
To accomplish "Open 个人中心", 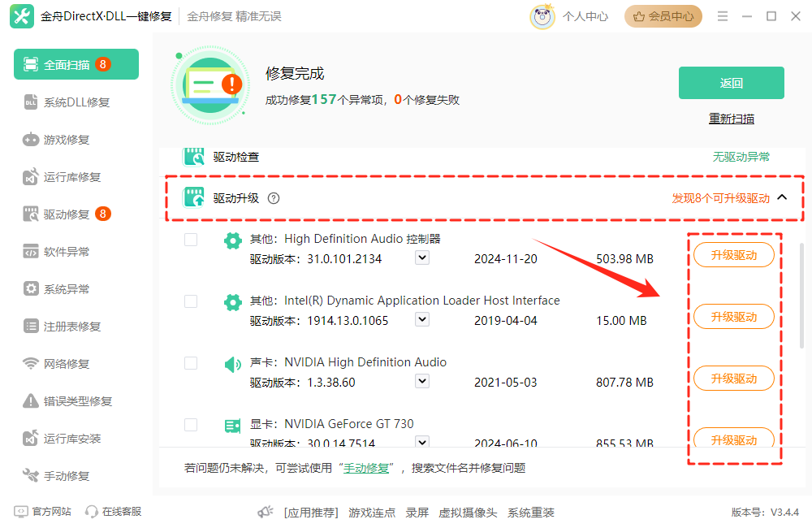I will coord(585,16).
